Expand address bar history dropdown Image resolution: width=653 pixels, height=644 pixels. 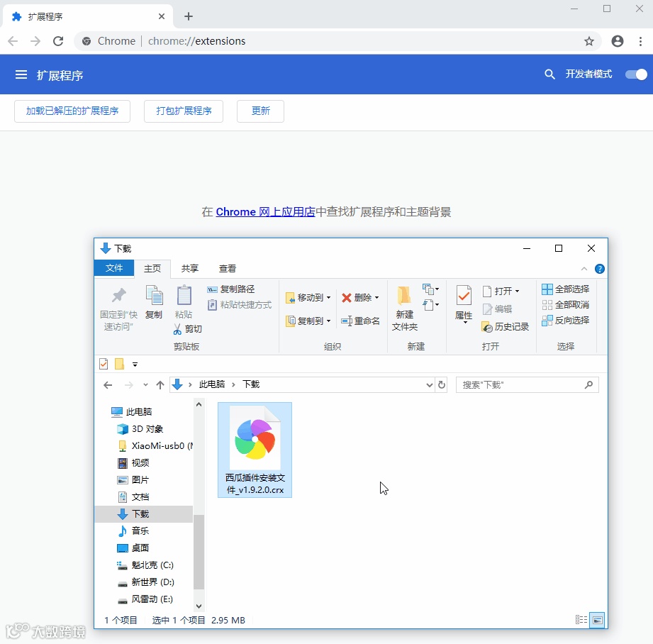click(430, 385)
